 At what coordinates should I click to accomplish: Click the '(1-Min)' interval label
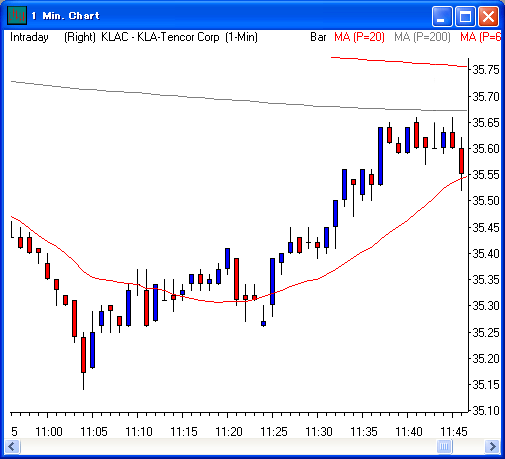click(x=241, y=37)
